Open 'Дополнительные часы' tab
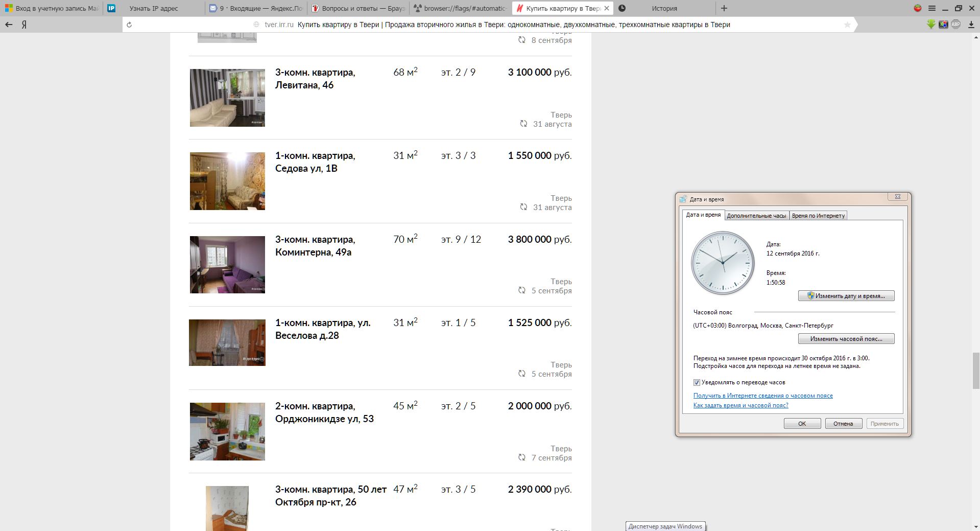Viewport: 980px width, 531px height. click(756, 216)
